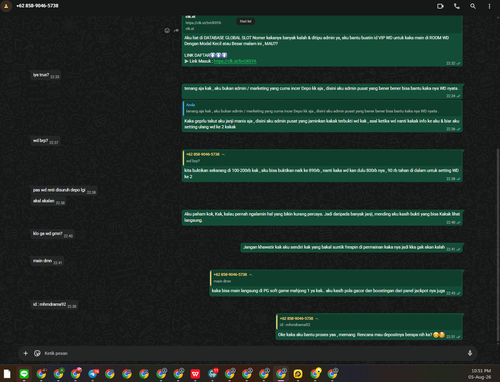The height and width of the screenshot is (382, 500).
Task: Jump to quoted Anda message 'tenang aja kak'
Action: [322, 108]
